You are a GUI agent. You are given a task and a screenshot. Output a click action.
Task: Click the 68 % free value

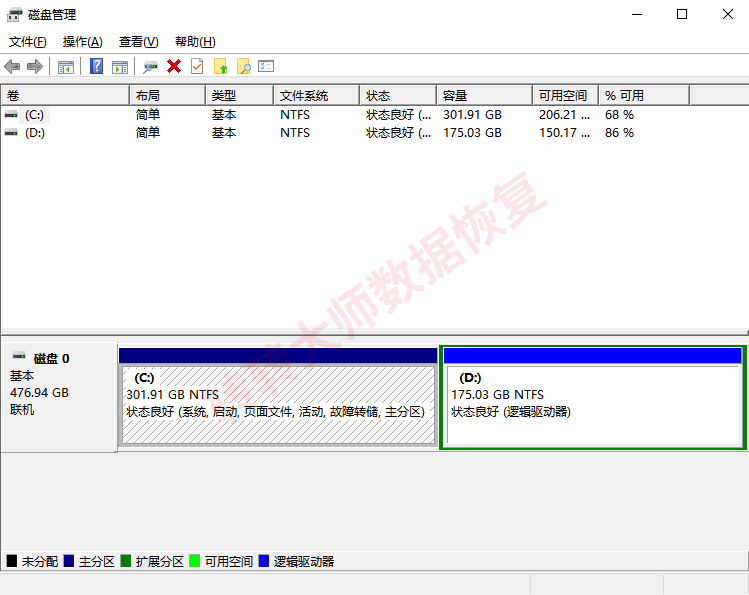[619, 115]
